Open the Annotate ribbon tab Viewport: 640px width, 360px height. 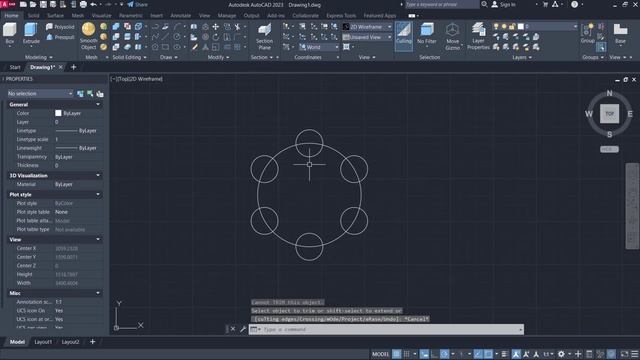tap(180, 16)
